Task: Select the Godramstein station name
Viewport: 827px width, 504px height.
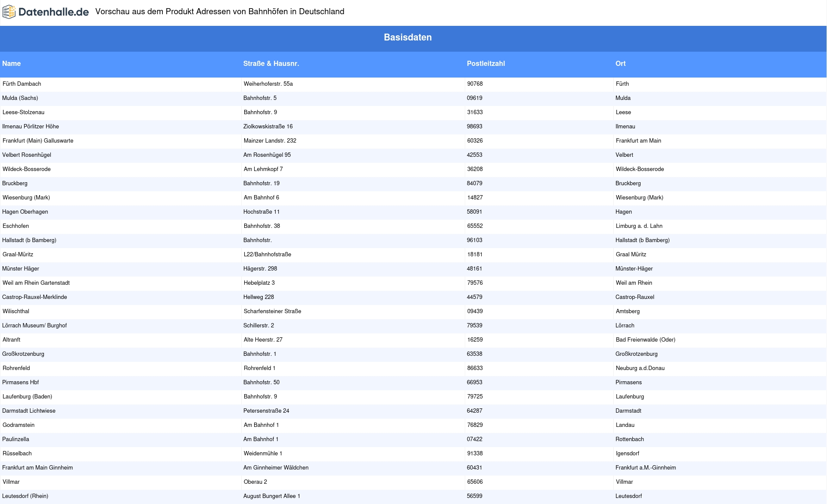Action: click(x=19, y=425)
